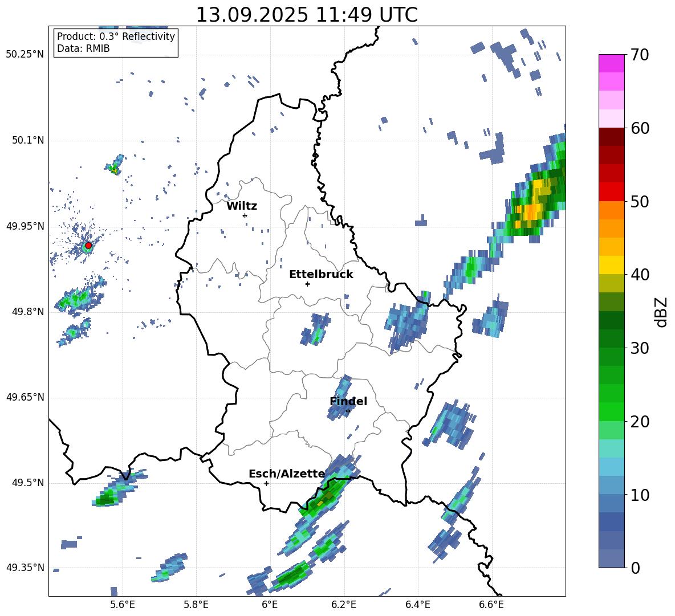
Task: Click colorbar tick label 40
Action: 640,275
